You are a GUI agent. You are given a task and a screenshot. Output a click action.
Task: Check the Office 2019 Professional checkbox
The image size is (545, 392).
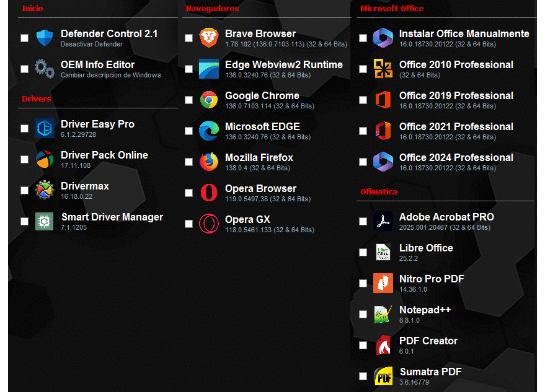pos(363,100)
